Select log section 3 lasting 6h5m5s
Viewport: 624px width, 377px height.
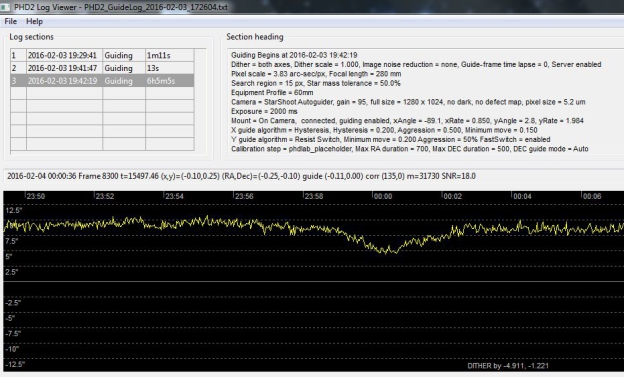coord(102,81)
